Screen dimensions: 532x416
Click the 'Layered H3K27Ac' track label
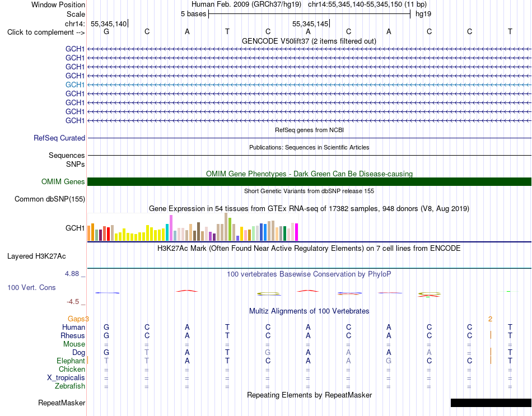36,256
